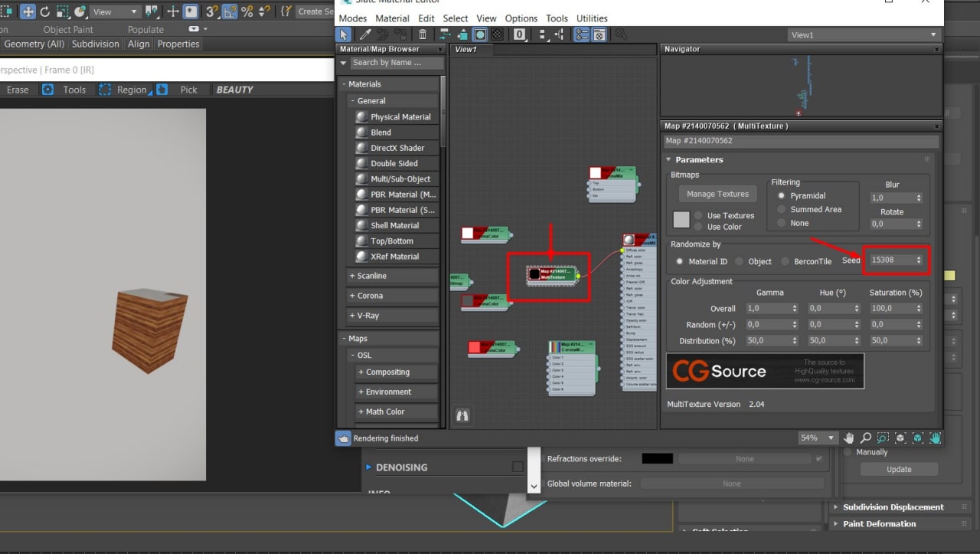Select Pyramidal filtering option
Viewport: 980px width, 554px height.
click(782, 195)
